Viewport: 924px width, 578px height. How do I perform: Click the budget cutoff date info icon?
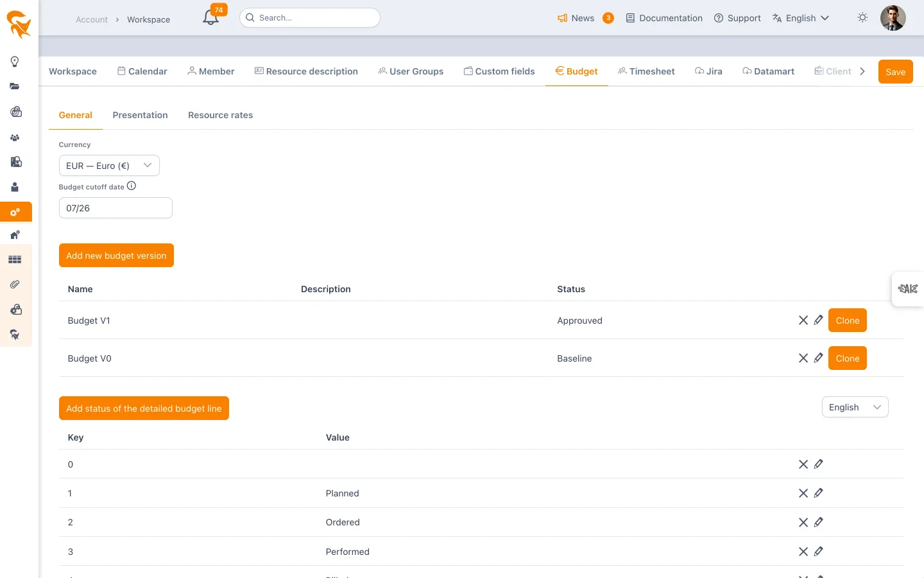[132, 186]
